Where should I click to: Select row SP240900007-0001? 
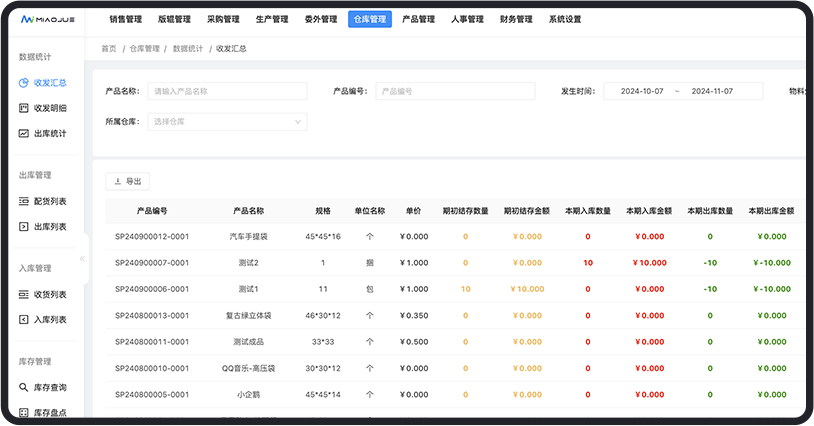[x=455, y=263]
